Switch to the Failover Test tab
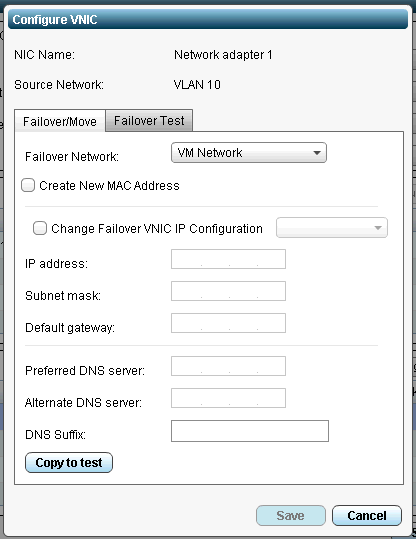The height and width of the screenshot is (539, 416). tap(149, 121)
